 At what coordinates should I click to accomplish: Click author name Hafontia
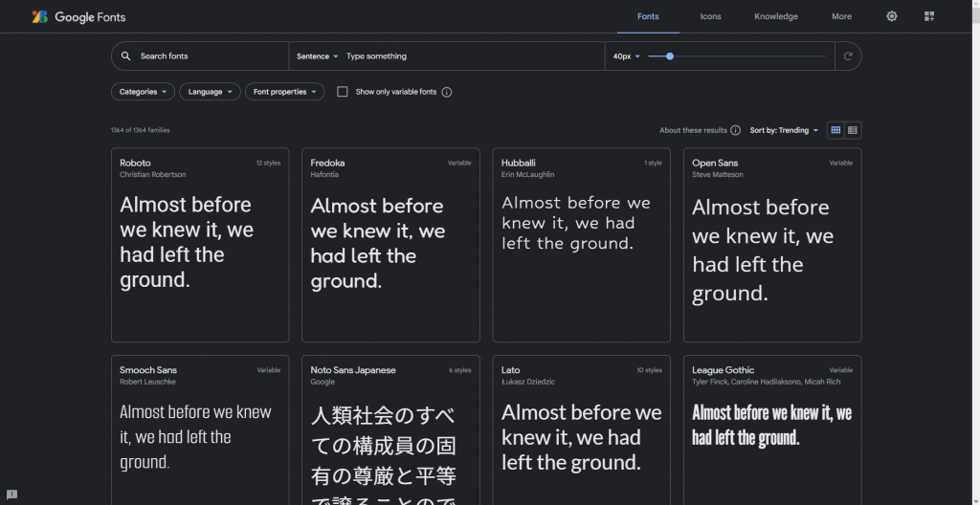click(x=324, y=174)
